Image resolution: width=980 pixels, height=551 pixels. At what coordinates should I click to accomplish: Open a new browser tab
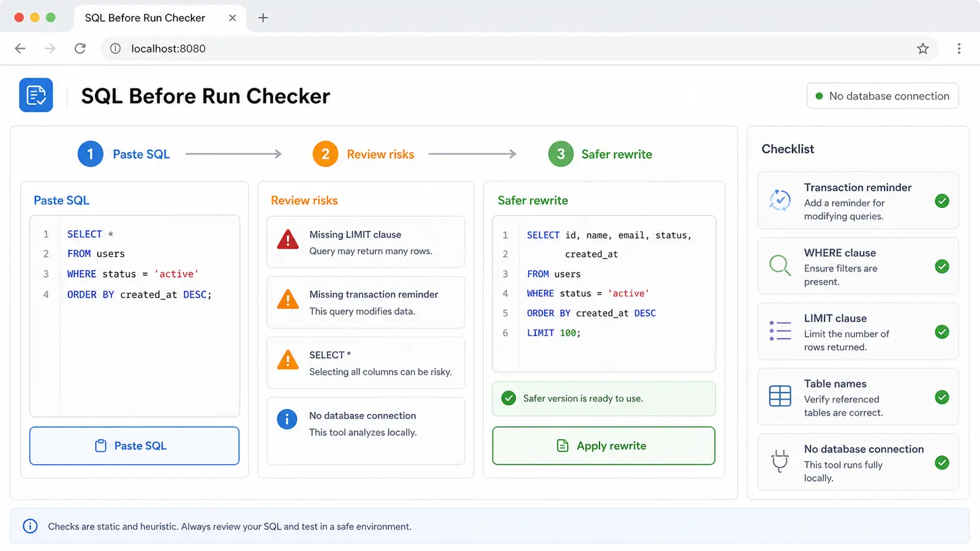point(263,18)
